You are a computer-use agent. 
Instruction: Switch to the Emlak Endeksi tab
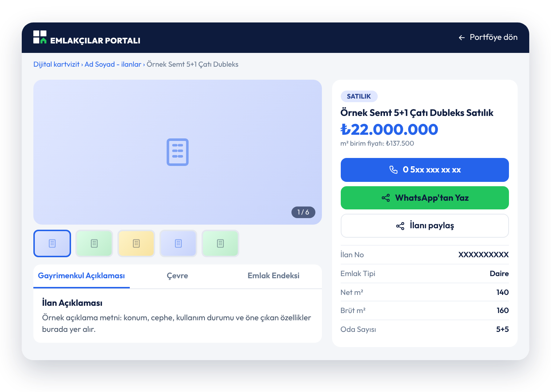click(274, 276)
